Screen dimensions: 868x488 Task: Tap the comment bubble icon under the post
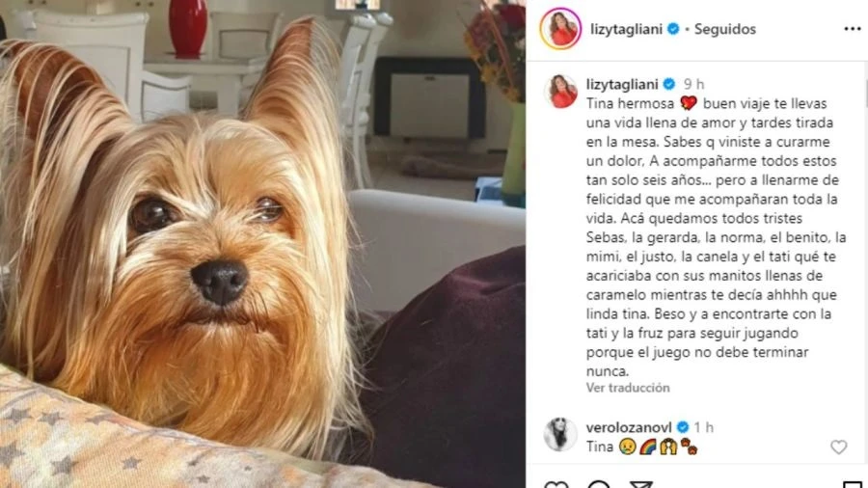pos(598,484)
